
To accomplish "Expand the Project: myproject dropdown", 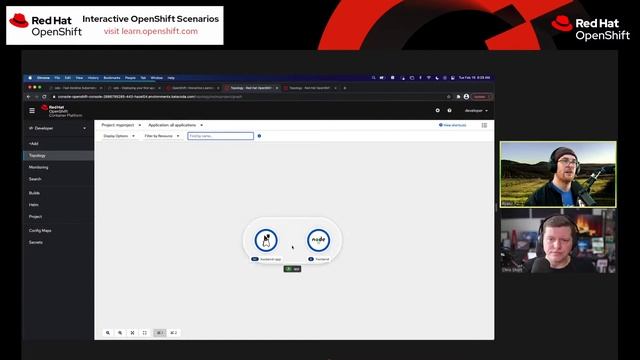I will (121, 125).
